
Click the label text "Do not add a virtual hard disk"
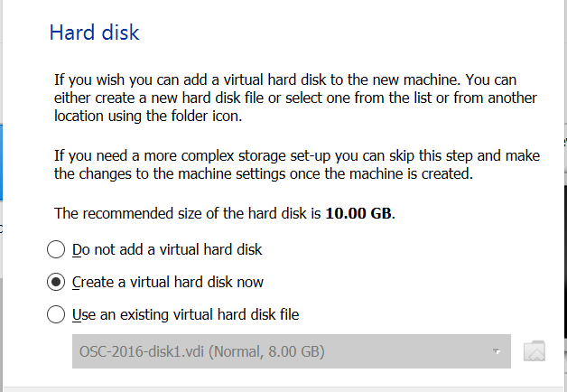167,249
